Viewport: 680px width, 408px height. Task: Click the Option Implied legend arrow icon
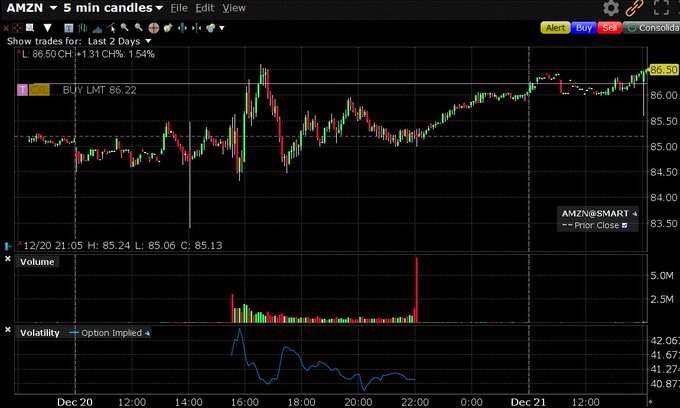pos(147,333)
